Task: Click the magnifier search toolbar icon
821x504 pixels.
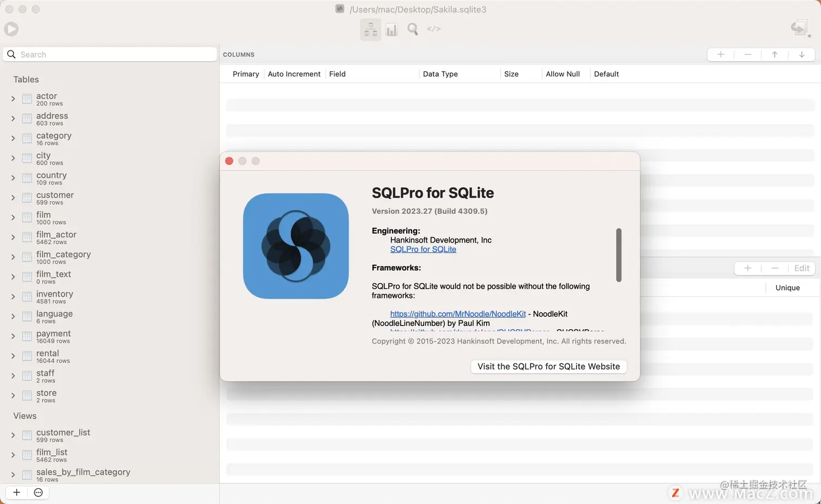Action: click(x=413, y=29)
